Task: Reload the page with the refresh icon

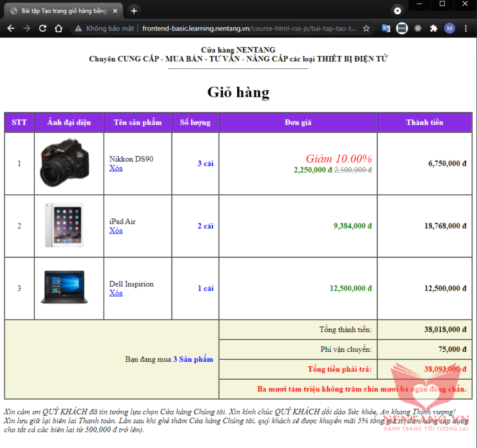Action: coord(43,29)
